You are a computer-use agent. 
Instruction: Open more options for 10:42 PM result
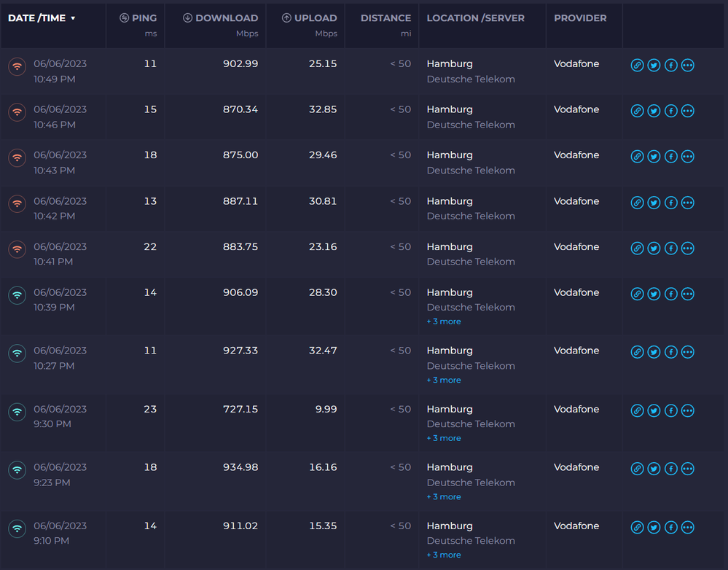tap(688, 203)
